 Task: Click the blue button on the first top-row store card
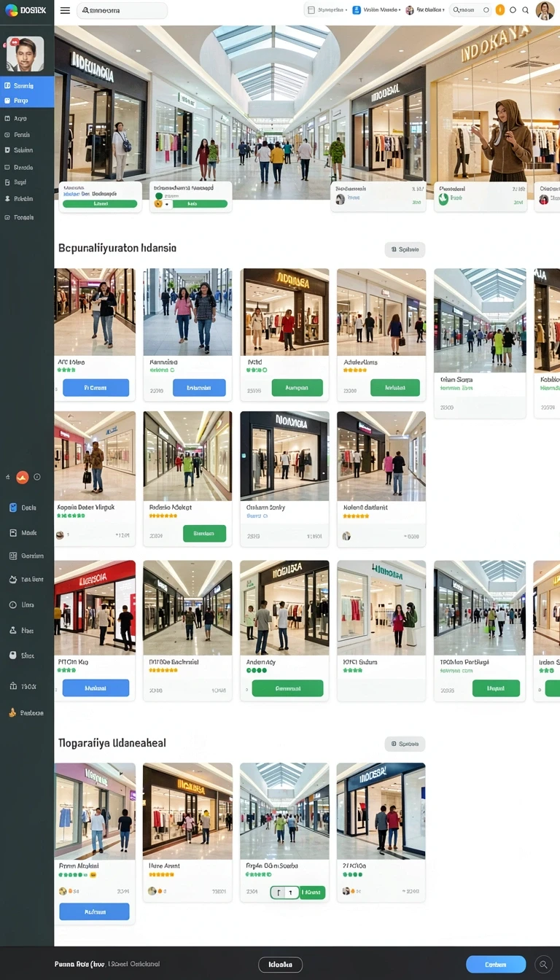tap(96, 388)
